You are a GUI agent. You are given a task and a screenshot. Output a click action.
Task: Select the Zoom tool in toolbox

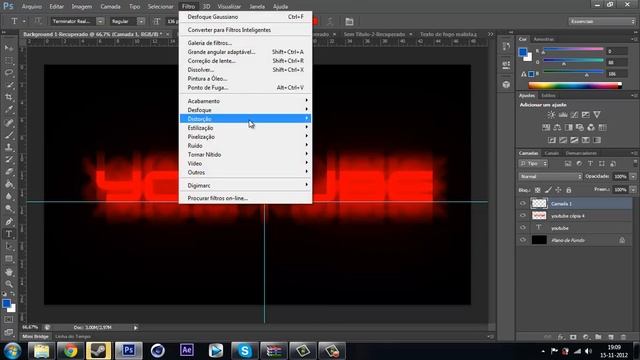point(9,284)
